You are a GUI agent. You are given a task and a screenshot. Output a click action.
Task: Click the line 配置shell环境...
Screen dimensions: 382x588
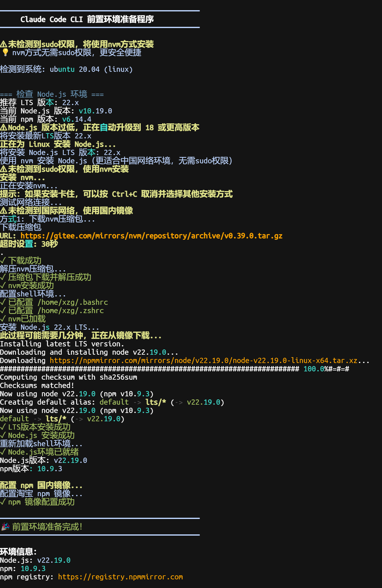(33, 294)
